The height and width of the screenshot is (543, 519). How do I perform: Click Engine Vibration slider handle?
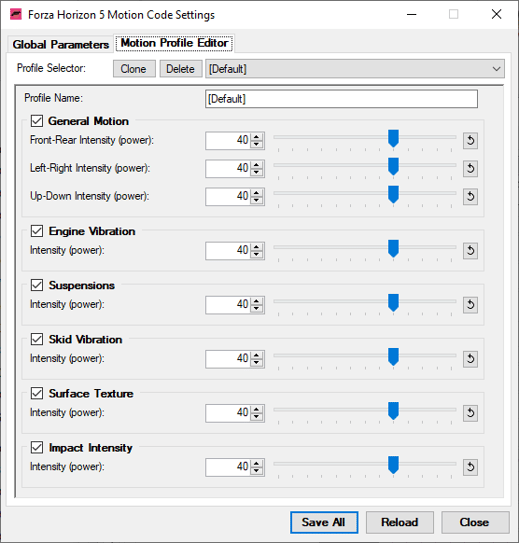click(x=393, y=249)
